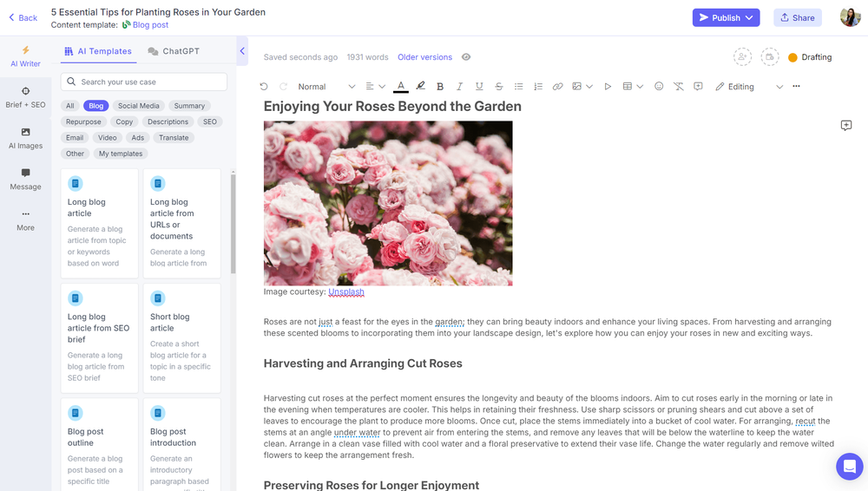Set a due date with calendar icon
This screenshot has height=491, width=868.
(x=769, y=57)
